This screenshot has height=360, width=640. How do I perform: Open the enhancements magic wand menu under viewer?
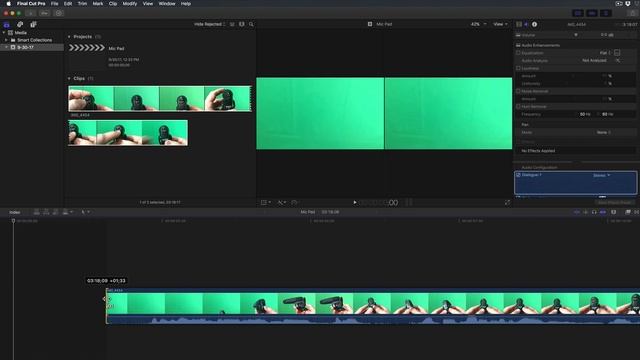[x=282, y=202]
